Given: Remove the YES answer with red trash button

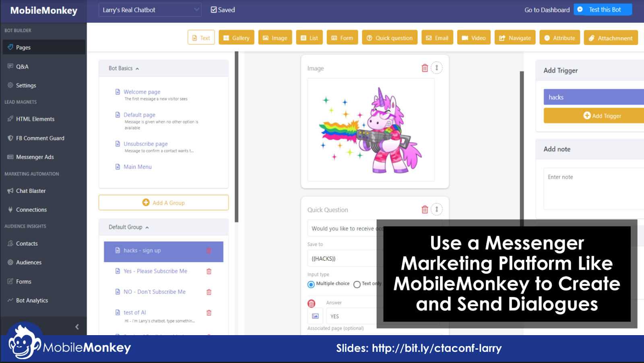Looking at the screenshot, I should [x=312, y=303].
